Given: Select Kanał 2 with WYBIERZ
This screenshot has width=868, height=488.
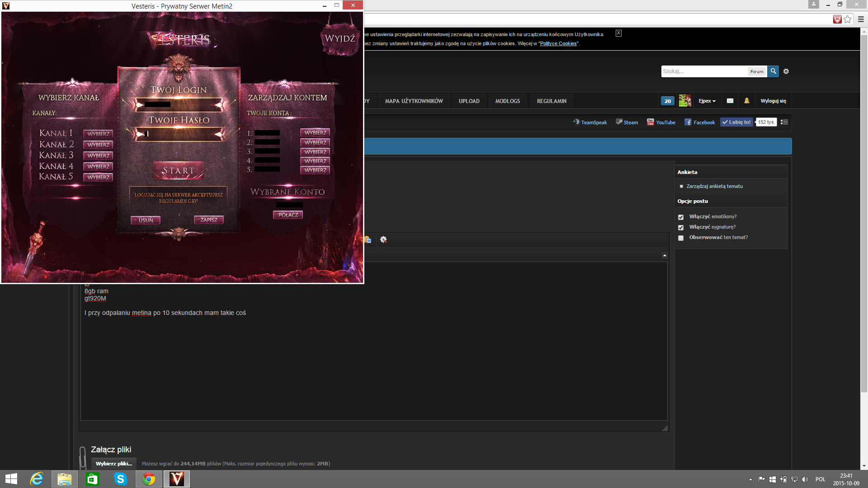Looking at the screenshot, I should [98, 145].
